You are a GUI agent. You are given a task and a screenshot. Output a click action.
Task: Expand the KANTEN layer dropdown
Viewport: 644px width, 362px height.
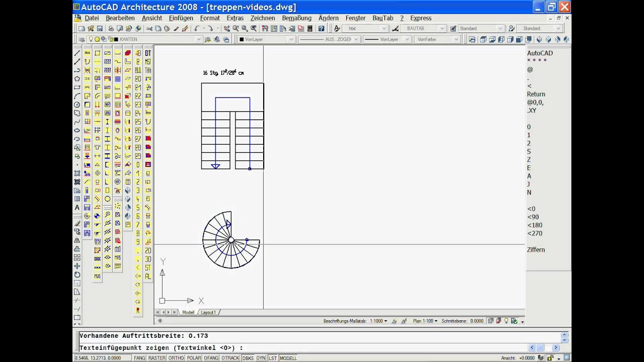click(x=198, y=39)
